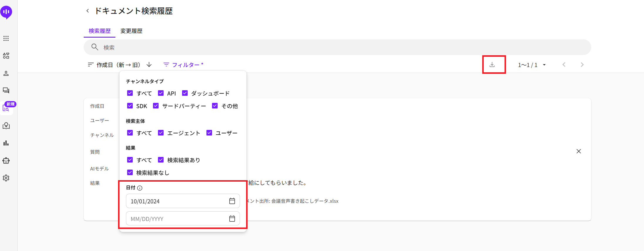Screen dimensions: 644x251
Task: Click the info icon next to 日付
Action: [140, 188]
